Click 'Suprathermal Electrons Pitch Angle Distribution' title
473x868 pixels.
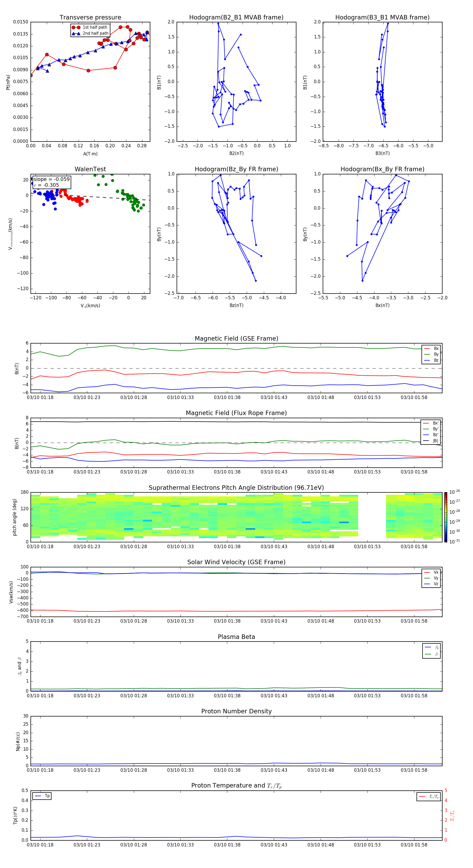[x=236, y=488]
